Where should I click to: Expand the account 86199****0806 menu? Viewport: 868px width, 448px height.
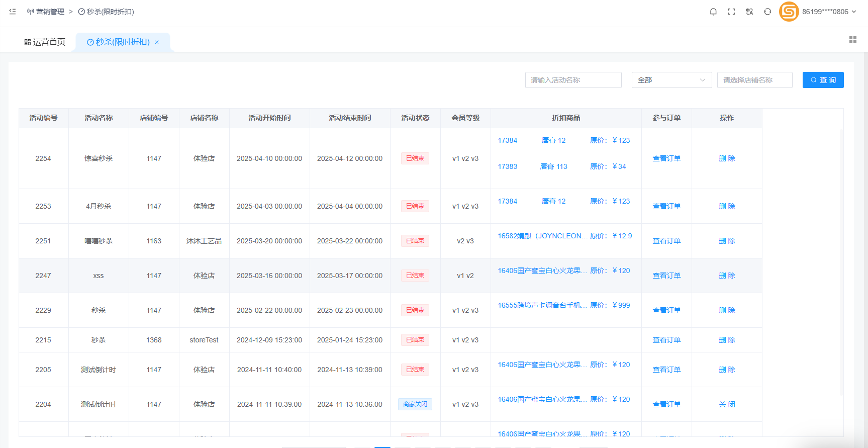click(829, 12)
